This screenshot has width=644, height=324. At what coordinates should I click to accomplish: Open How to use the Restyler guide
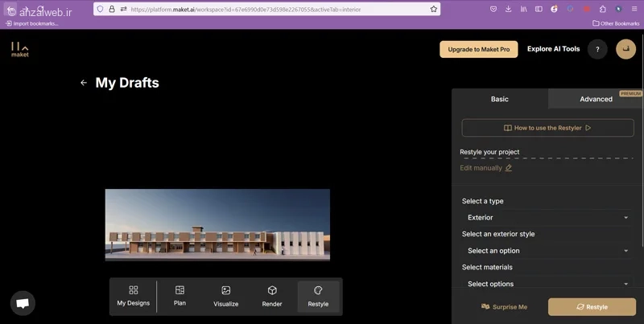point(547,128)
